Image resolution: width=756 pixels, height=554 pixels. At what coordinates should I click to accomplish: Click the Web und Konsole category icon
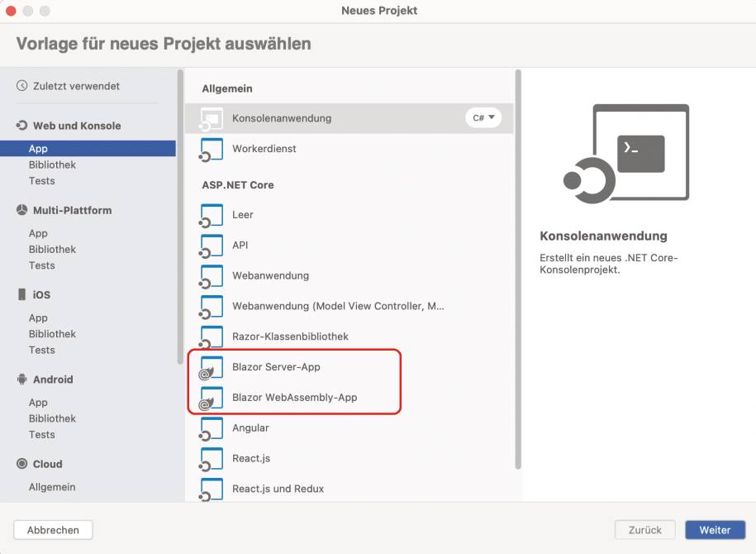click(x=21, y=126)
